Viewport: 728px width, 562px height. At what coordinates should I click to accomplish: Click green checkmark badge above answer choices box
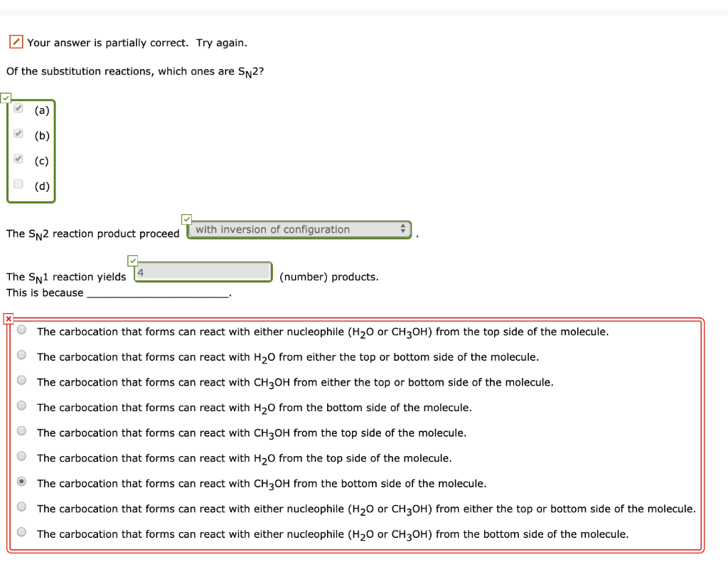click(6, 97)
